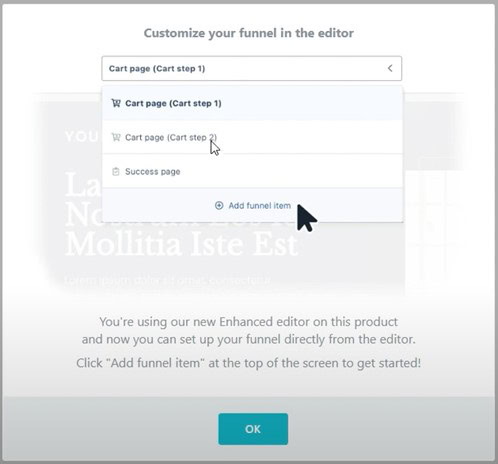Click the large black arrow pointer graphic

point(307,218)
